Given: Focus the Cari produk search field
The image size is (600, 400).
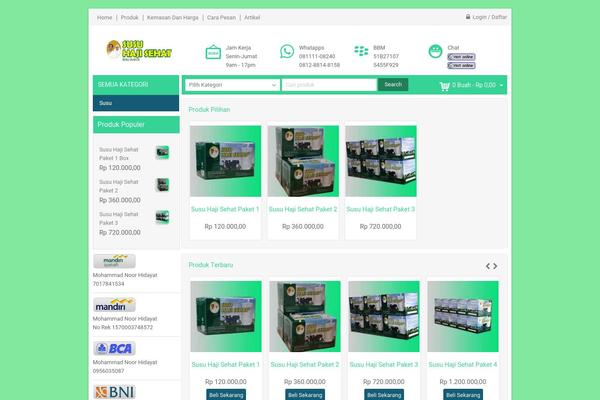Looking at the screenshot, I should [x=329, y=85].
